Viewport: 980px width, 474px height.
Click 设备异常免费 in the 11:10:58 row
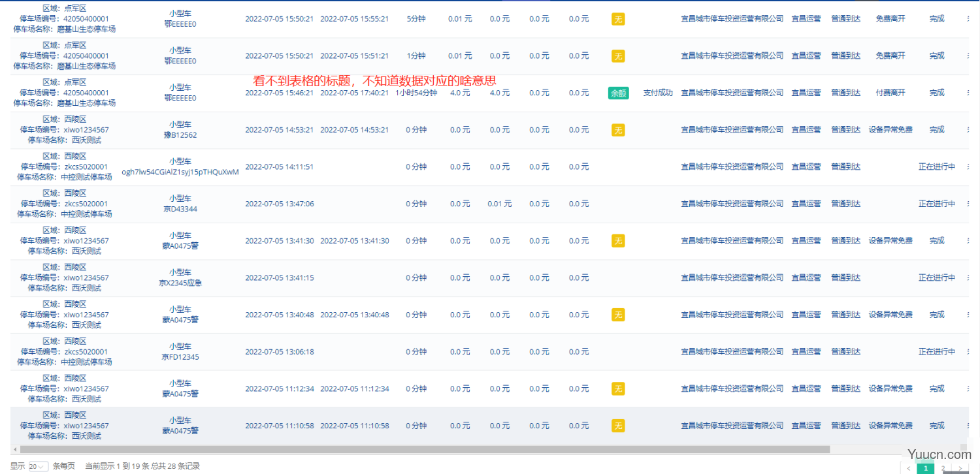[890, 426]
